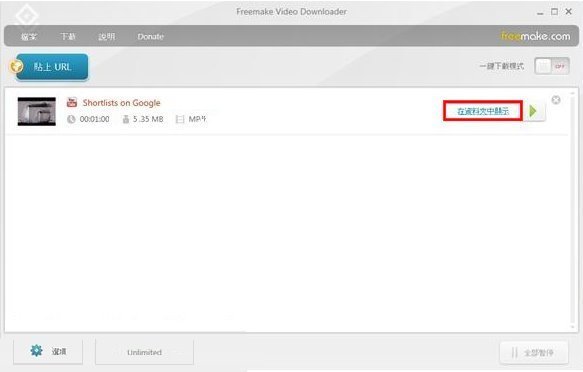
Task: Open the 下載 (Download) menu
Action: [68, 36]
